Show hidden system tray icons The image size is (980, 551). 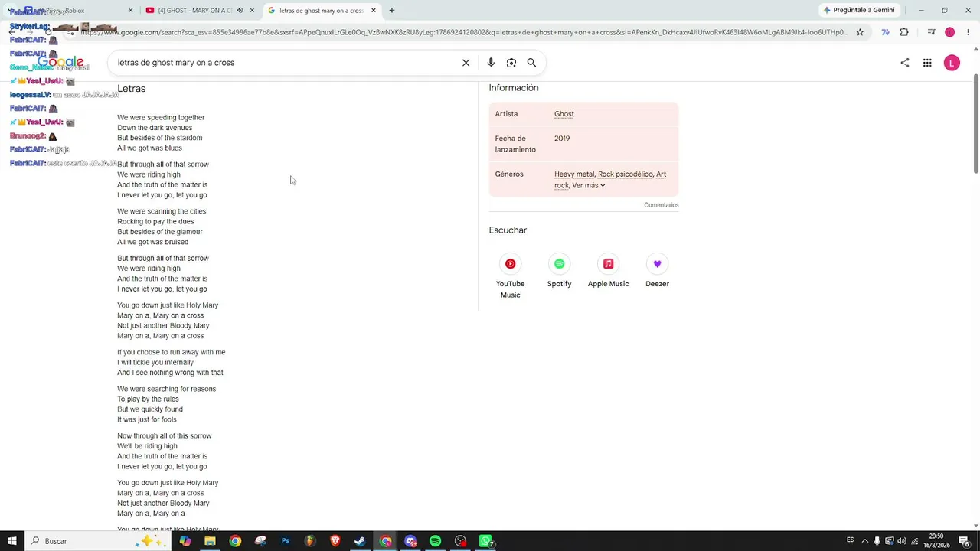[865, 541]
